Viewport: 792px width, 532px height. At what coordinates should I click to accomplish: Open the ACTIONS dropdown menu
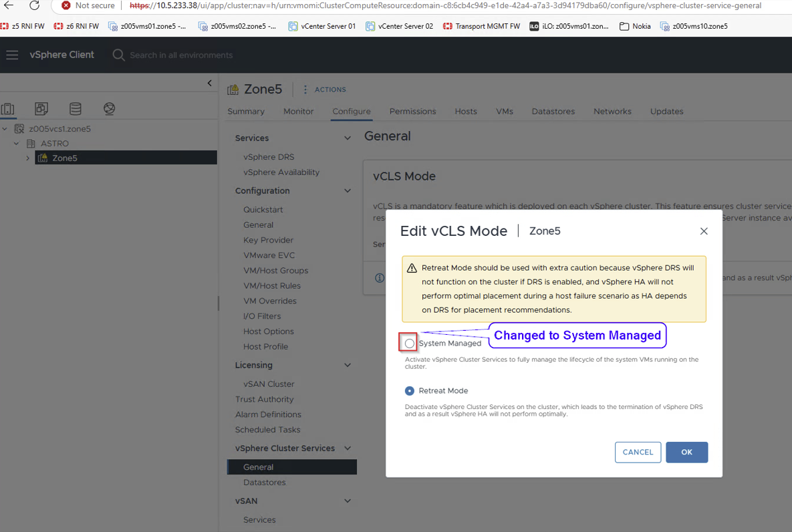325,90
